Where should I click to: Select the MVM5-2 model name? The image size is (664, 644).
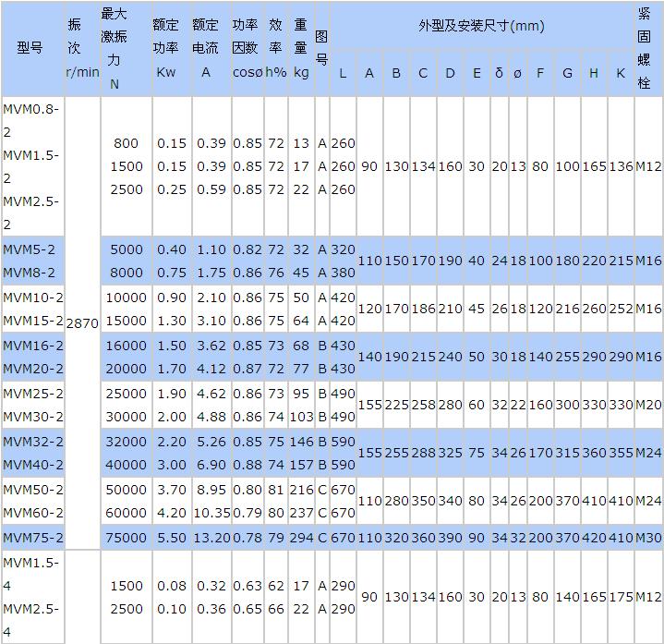click(x=30, y=249)
